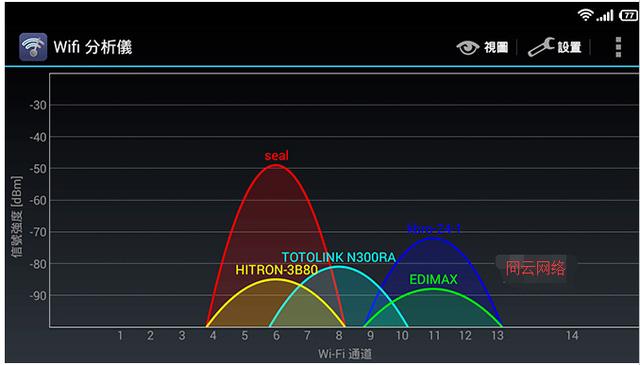
Task: Select the EDIMAX network label
Action: point(433,280)
